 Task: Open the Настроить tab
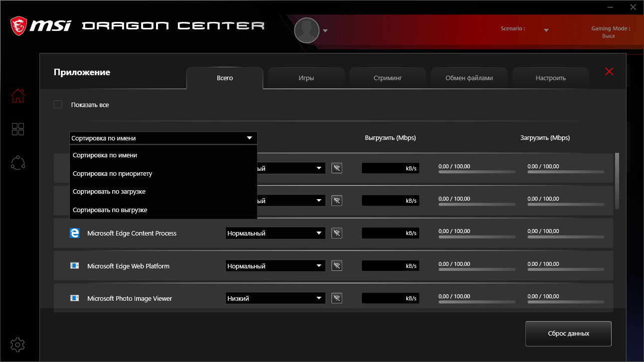(x=551, y=78)
